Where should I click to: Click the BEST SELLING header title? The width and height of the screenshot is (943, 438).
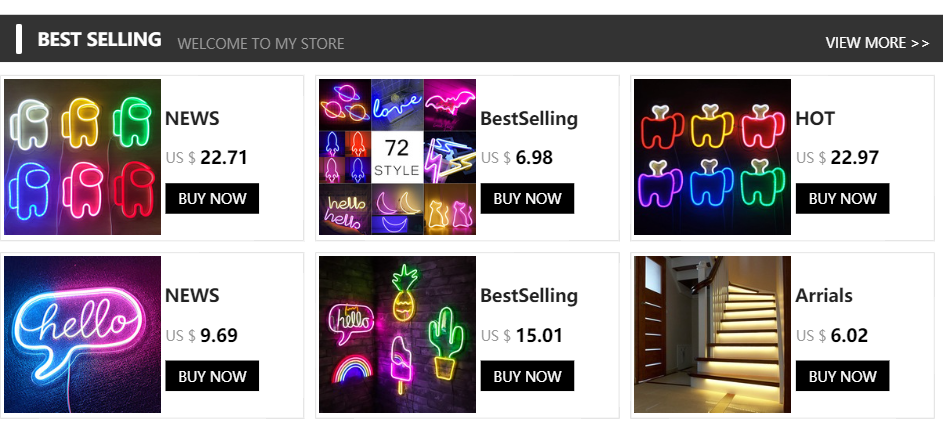(99, 39)
